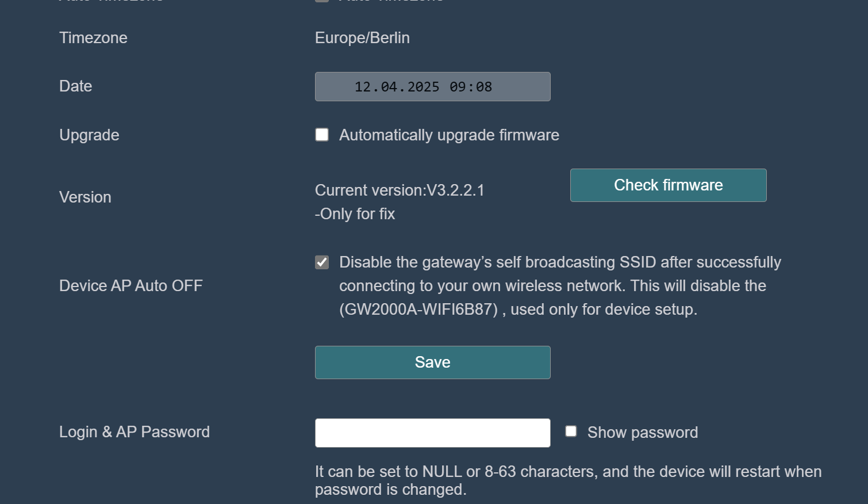
Task: Click the Login & AP Password label
Action: (x=135, y=432)
